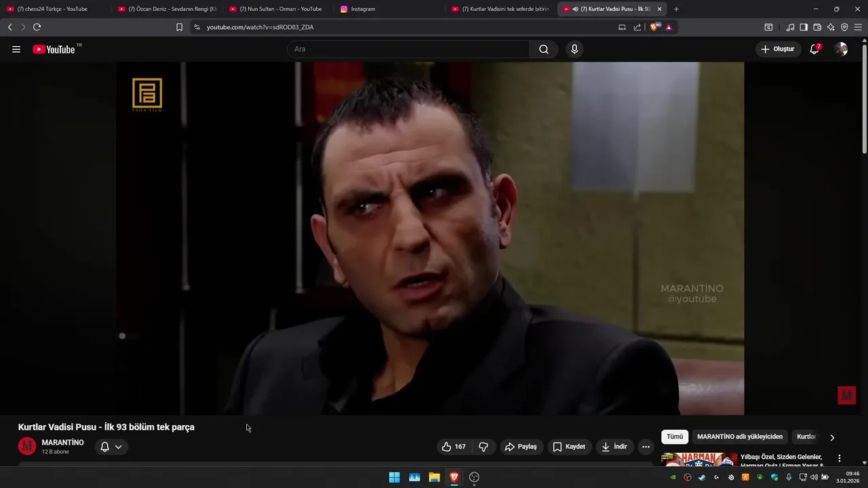Open more actions three-dot menu
868x488 pixels.
[646, 447]
